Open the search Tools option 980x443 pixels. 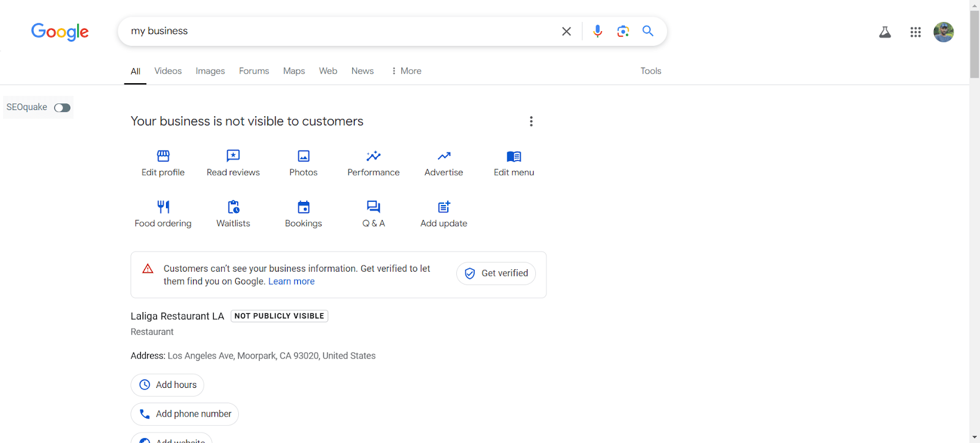(x=651, y=71)
